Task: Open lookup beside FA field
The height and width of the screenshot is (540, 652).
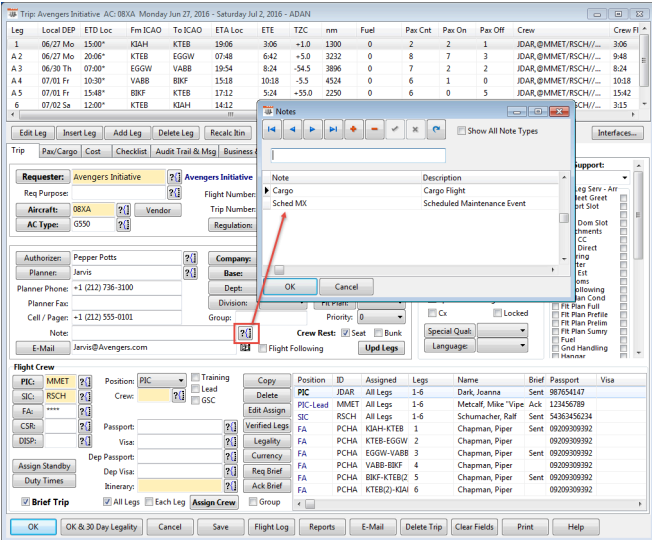Action: point(85,412)
